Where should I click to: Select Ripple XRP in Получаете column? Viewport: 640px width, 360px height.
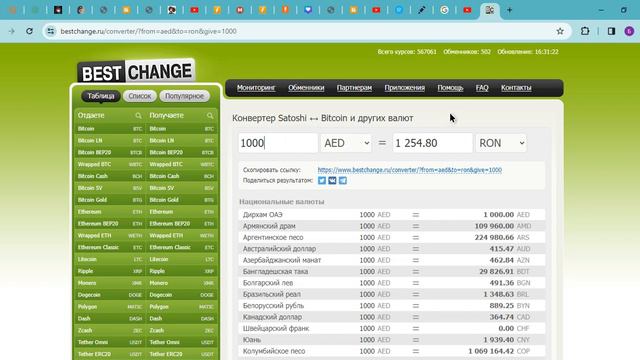coord(182,271)
